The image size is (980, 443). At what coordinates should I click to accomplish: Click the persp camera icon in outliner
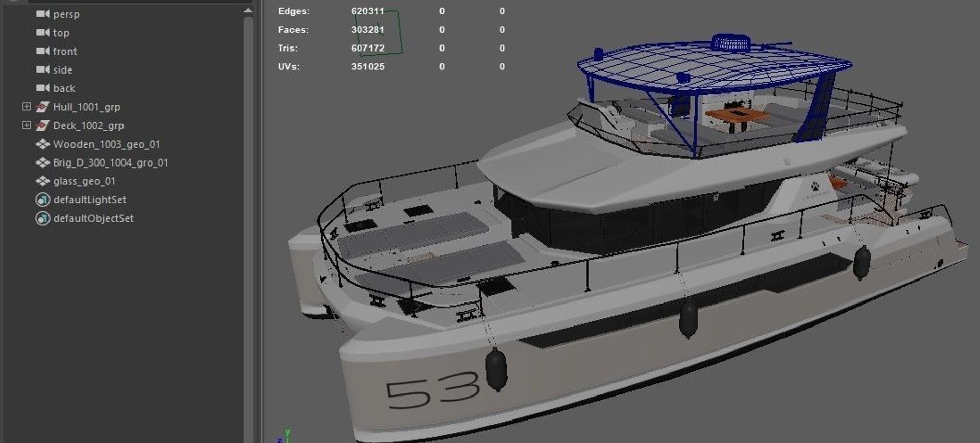[x=43, y=14]
